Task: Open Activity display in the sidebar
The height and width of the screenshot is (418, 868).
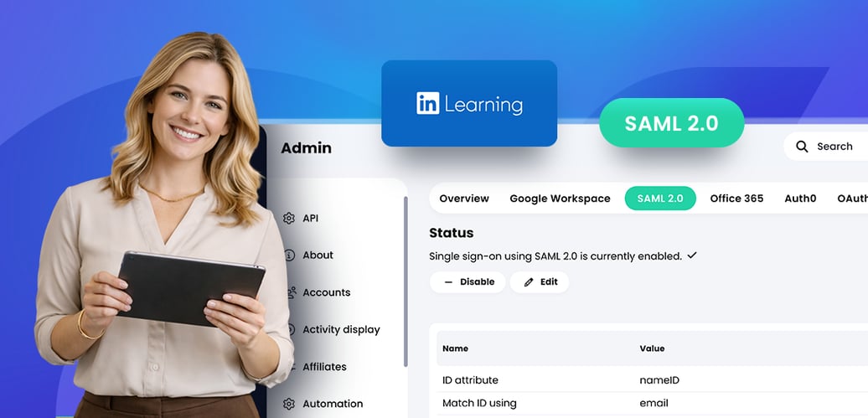Action: click(x=341, y=330)
